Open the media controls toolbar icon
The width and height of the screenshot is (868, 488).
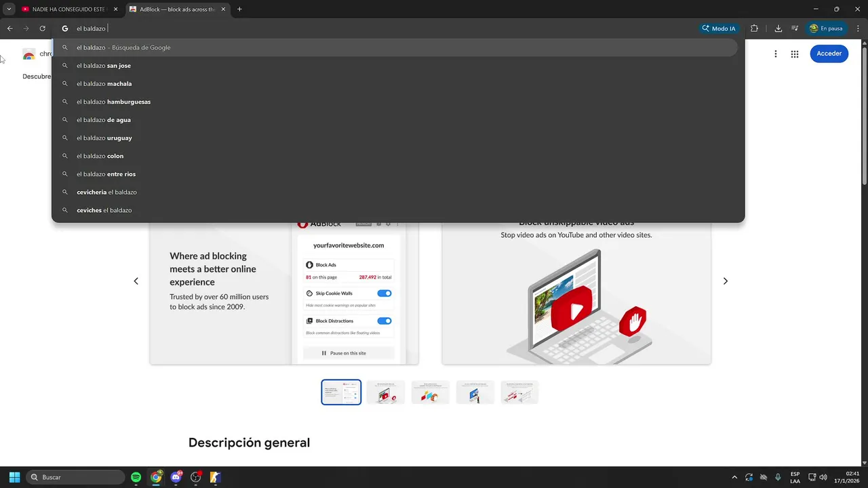[795, 28]
